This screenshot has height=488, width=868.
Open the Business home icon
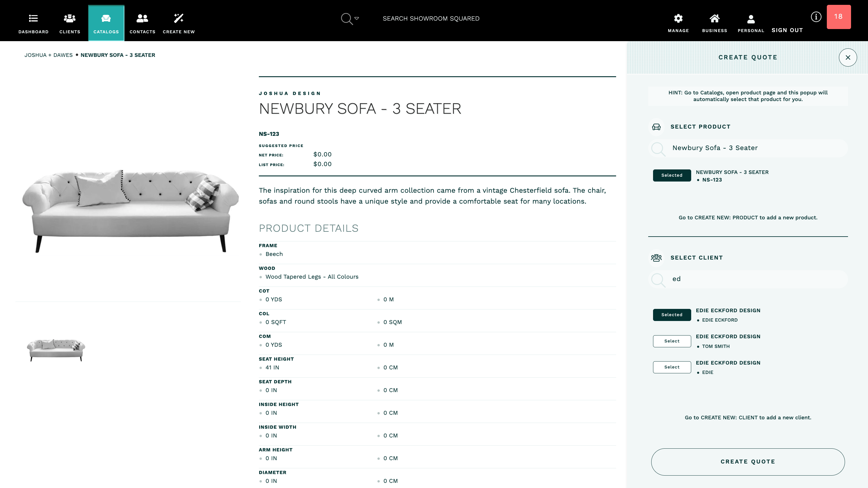(714, 18)
